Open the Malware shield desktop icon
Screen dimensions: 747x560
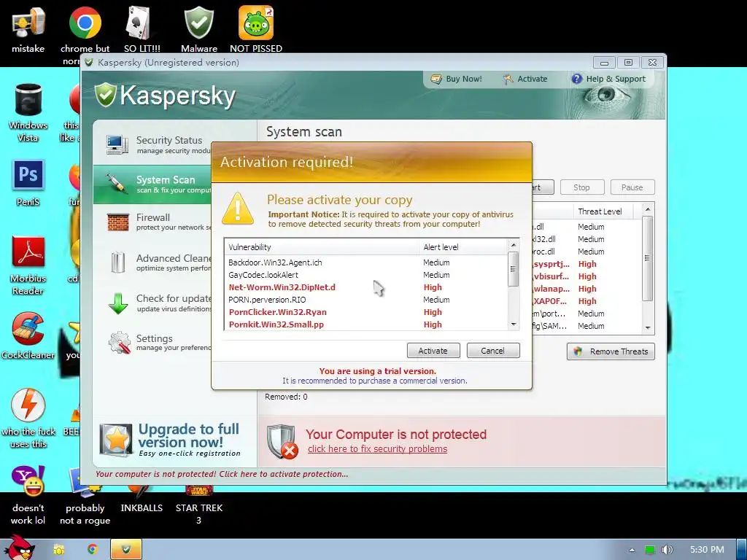tap(199, 29)
